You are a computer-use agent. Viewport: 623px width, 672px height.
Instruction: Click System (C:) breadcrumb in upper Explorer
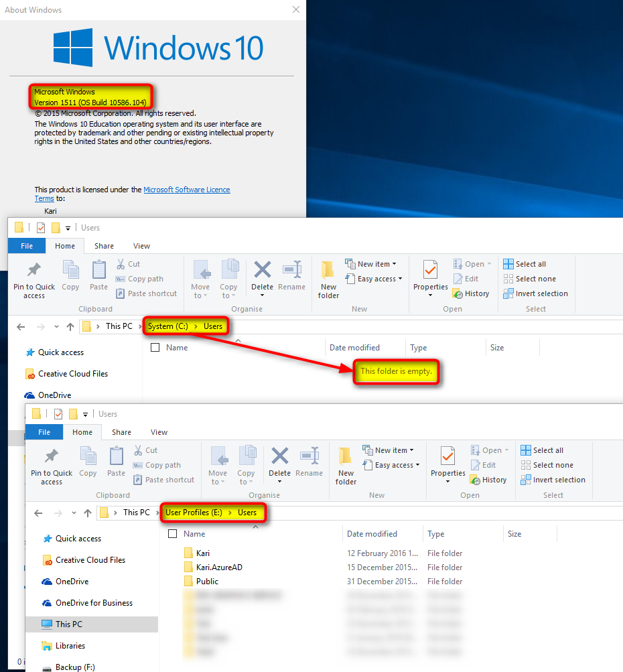(x=168, y=326)
